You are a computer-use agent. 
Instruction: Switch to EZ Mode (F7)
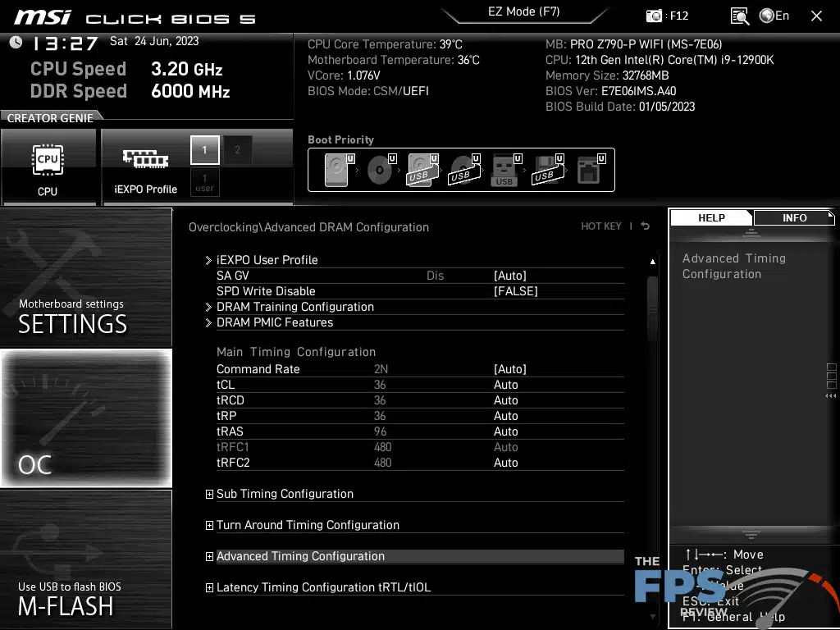pos(524,11)
